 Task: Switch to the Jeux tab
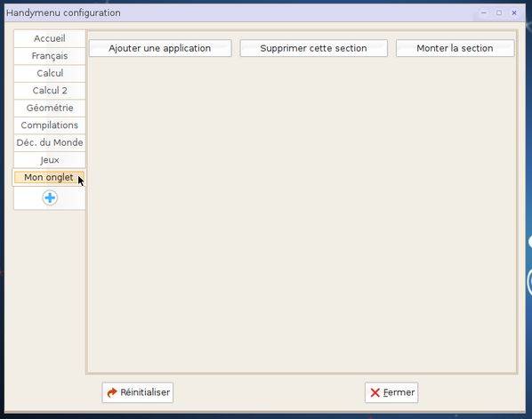[50, 160]
